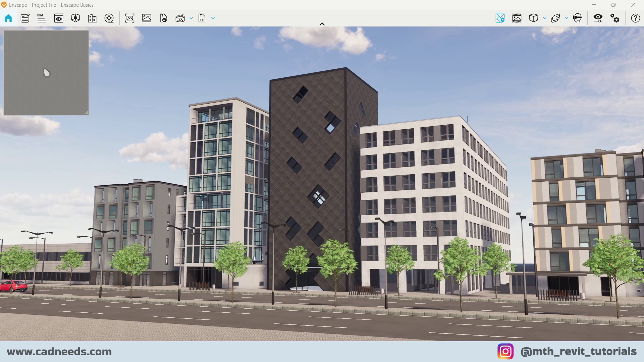Open the EXE export dropdown chevron
Screen dimensions: 644x362
tap(213, 18)
